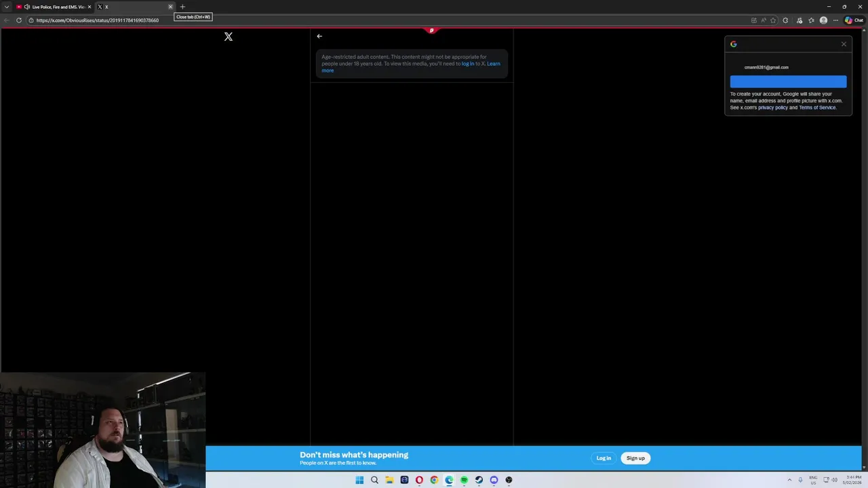Open Steam from the taskbar
The image size is (868, 488).
point(479,480)
